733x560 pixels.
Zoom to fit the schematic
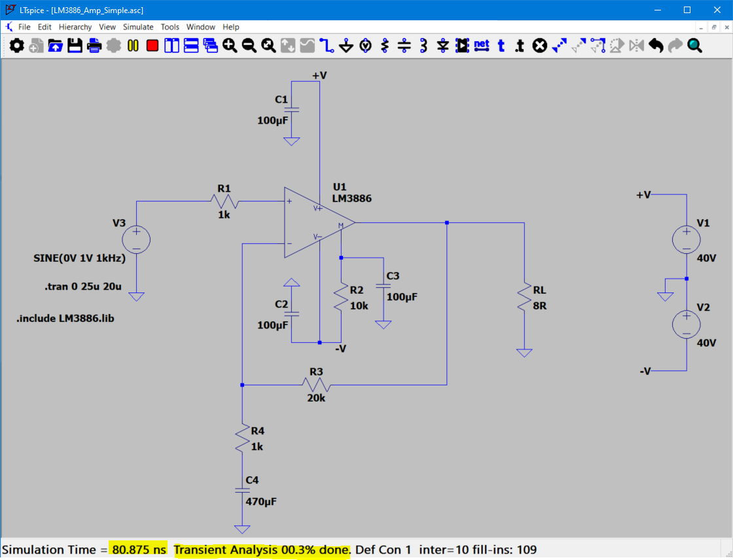click(268, 45)
